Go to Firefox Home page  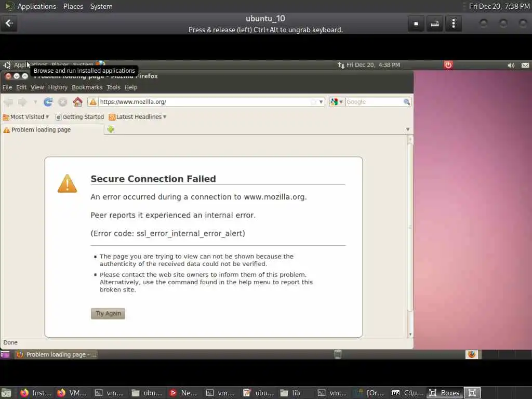pos(78,102)
